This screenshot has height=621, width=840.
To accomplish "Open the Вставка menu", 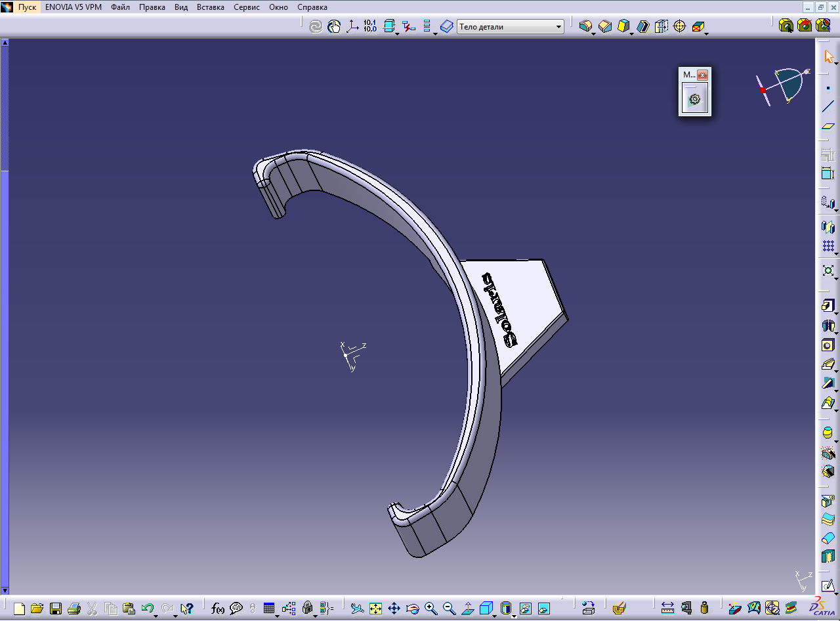I will (x=210, y=7).
